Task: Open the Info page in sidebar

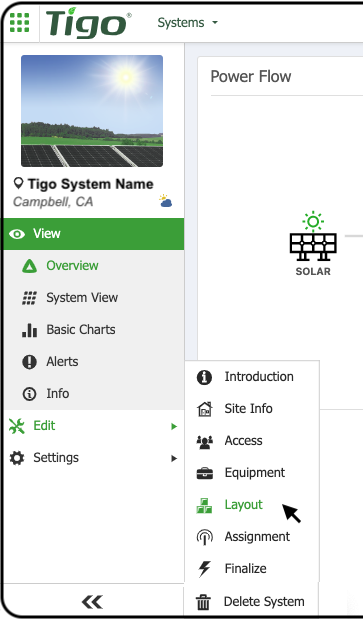Action: click(x=58, y=394)
